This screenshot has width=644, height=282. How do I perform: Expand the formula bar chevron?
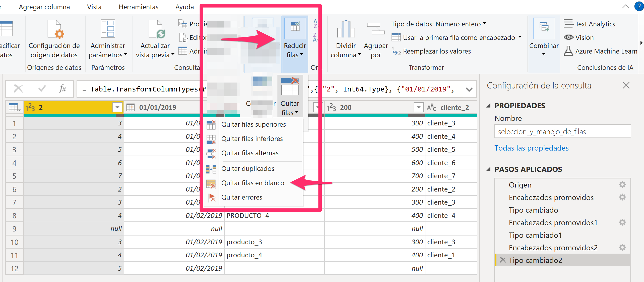click(469, 89)
